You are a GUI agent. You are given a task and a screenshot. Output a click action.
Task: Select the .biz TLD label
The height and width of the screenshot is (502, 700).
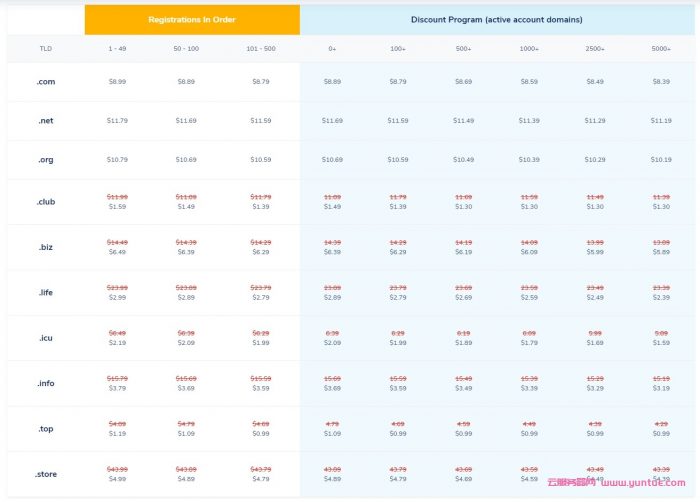pos(45,247)
